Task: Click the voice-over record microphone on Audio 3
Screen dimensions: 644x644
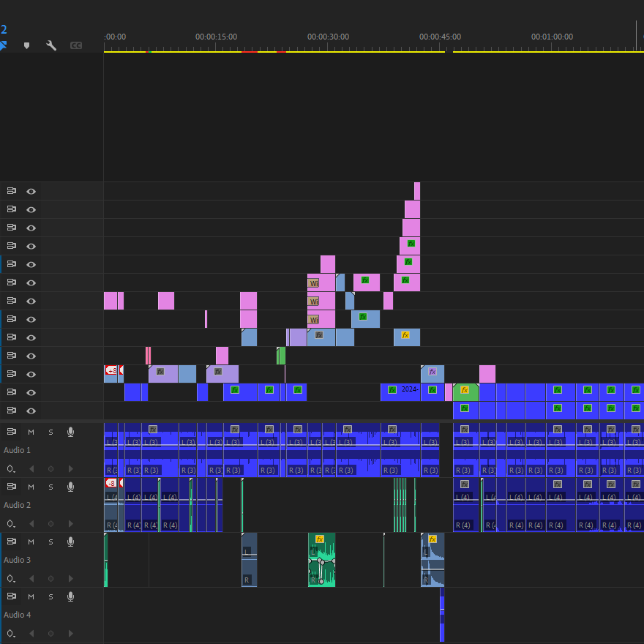Action: coord(71,542)
